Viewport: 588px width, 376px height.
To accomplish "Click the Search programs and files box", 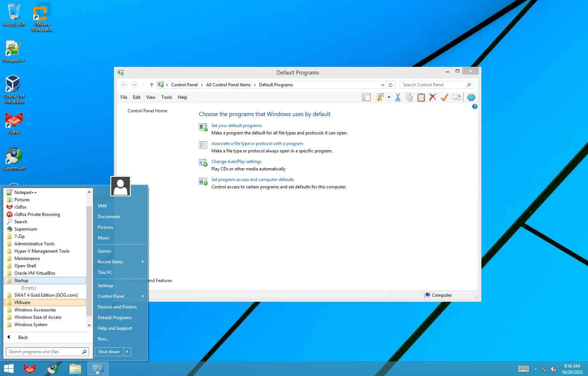I will click(x=47, y=352).
